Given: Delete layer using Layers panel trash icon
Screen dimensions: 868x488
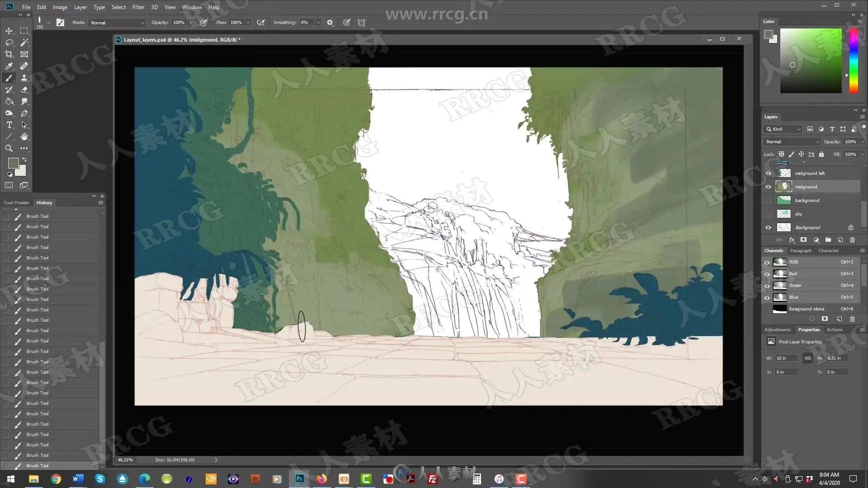Looking at the screenshot, I should [x=852, y=240].
